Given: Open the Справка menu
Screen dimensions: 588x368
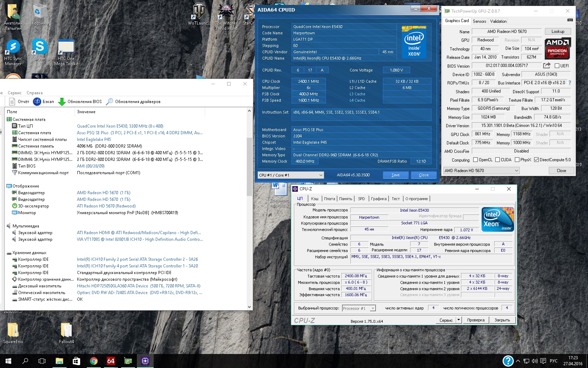Looking at the screenshot, I should pyautogui.click(x=35, y=93).
